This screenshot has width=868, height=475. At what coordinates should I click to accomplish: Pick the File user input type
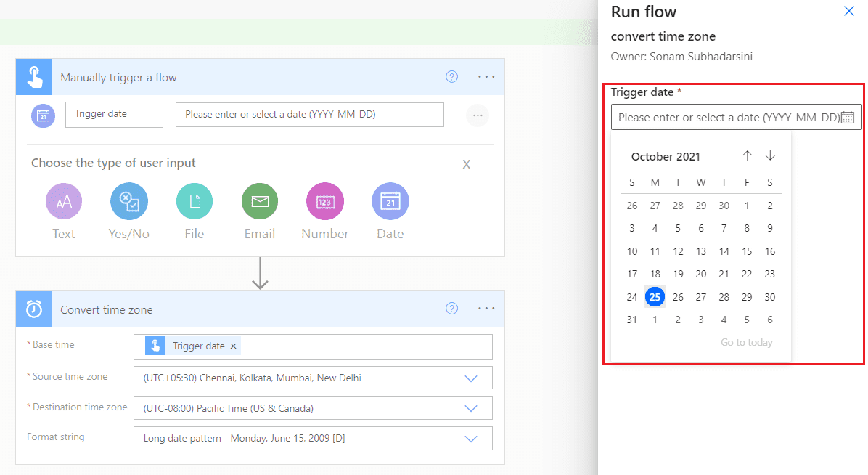[x=194, y=201]
